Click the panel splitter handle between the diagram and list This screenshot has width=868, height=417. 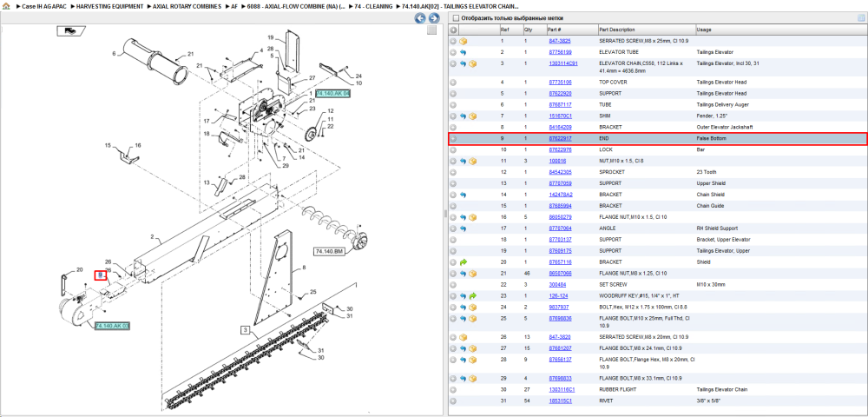coord(445,214)
